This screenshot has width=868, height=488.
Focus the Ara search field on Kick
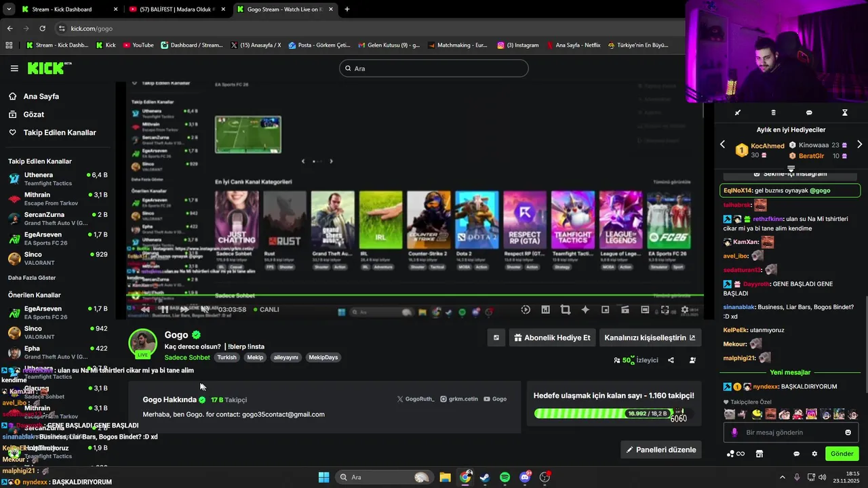pos(434,68)
